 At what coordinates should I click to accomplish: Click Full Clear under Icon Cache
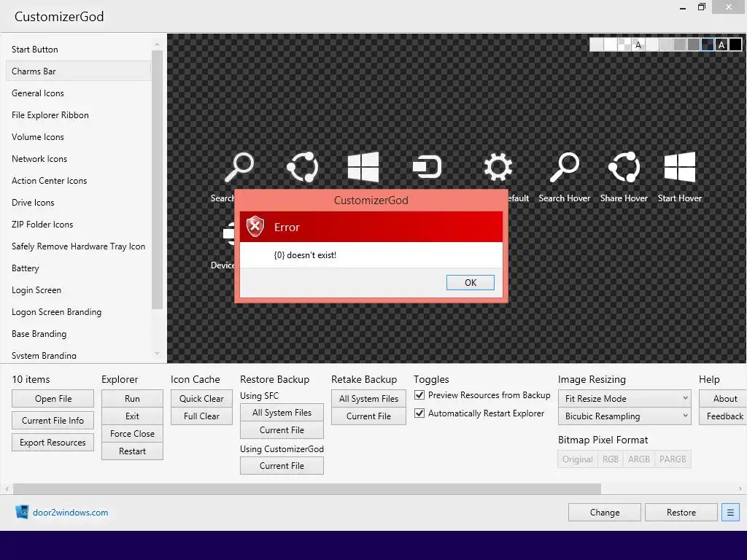click(201, 416)
